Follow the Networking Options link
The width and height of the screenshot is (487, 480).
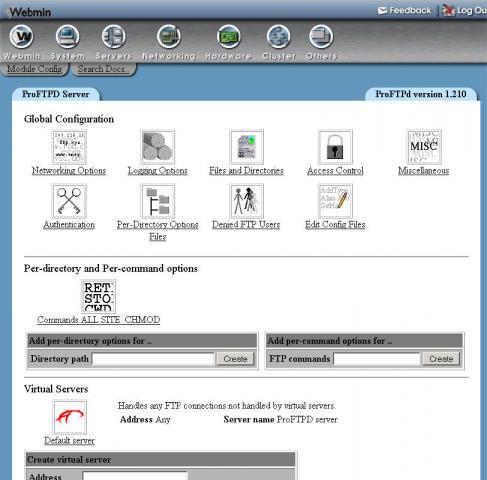tap(69, 171)
